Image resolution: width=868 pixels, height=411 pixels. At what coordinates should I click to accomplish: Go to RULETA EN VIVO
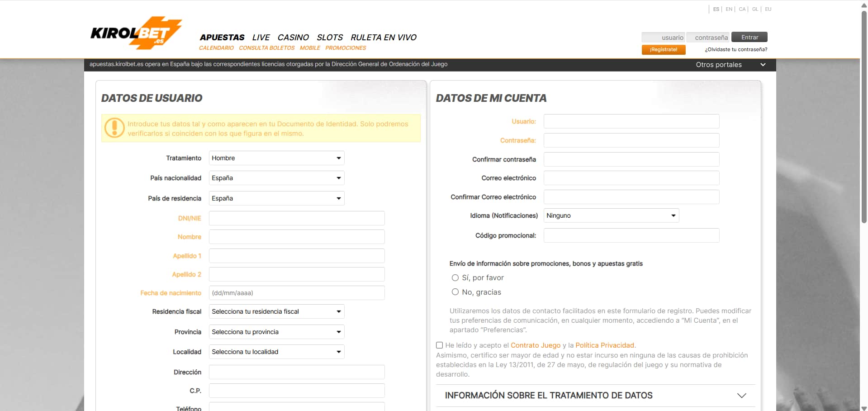pyautogui.click(x=383, y=38)
